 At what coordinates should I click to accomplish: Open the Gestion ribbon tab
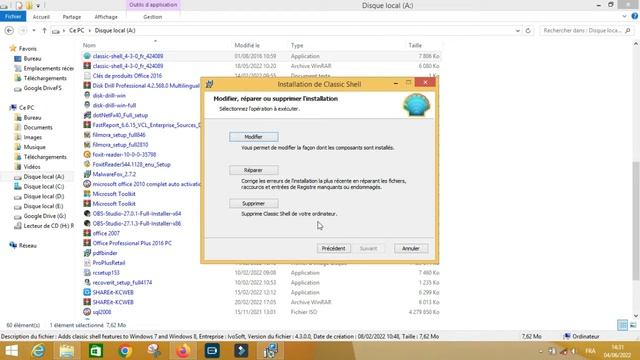[153, 17]
